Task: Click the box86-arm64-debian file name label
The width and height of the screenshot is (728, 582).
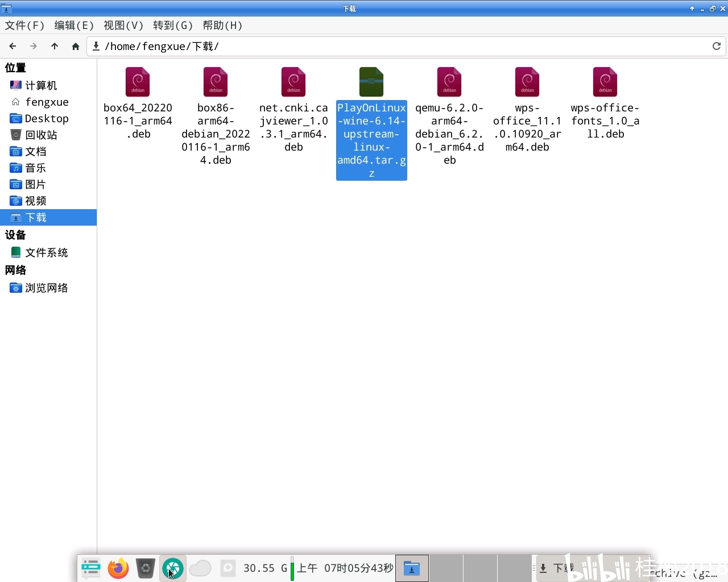Action: tap(216, 134)
